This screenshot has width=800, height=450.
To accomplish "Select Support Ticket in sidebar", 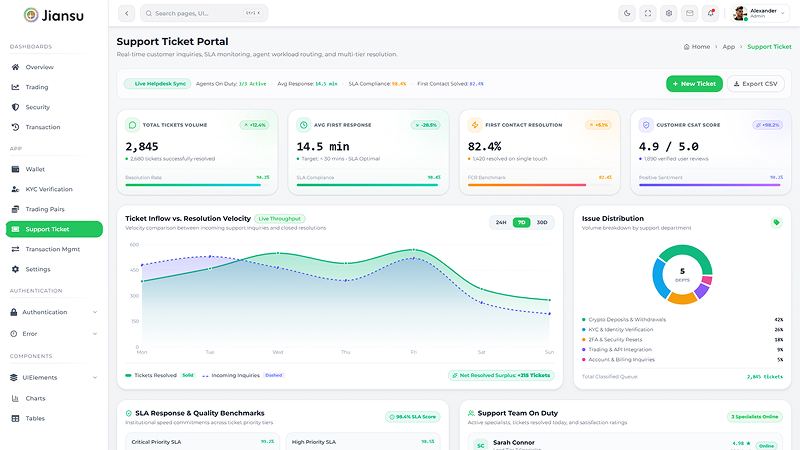I will [54, 229].
